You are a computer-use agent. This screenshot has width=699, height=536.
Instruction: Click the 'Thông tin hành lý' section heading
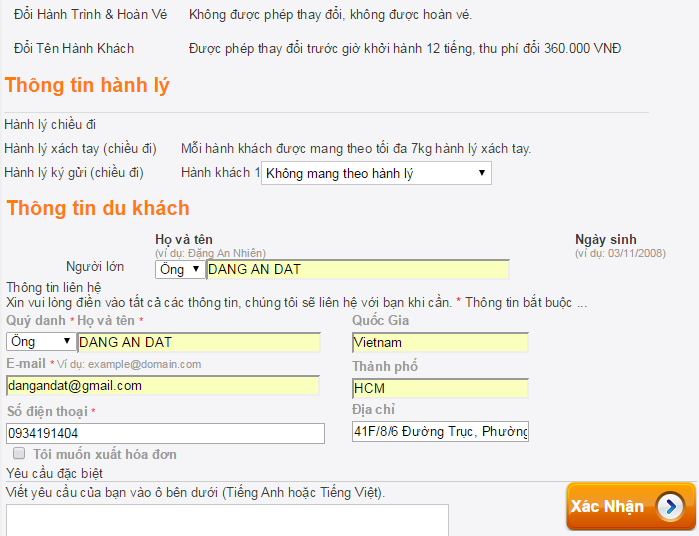tap(87, 86)
